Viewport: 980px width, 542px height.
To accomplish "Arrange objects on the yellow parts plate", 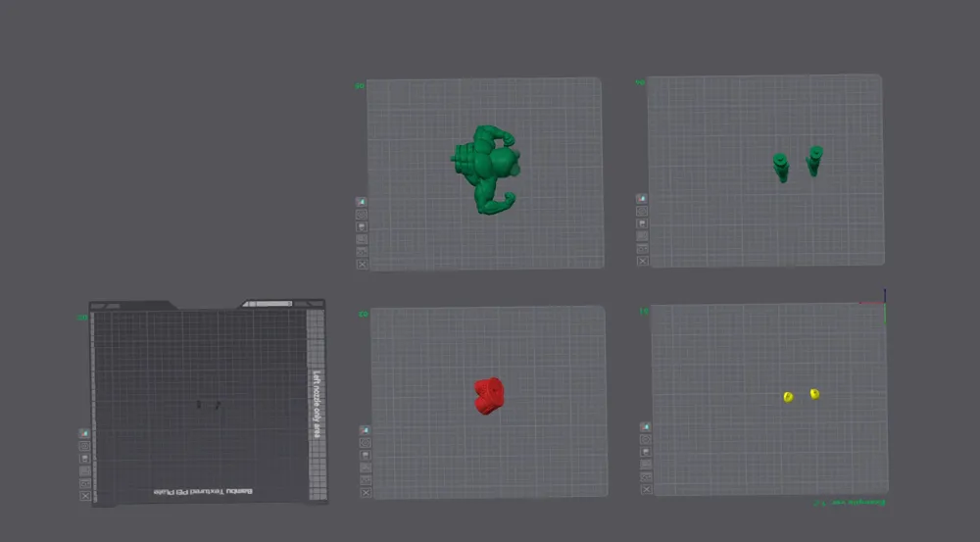I will pos(646,465).
